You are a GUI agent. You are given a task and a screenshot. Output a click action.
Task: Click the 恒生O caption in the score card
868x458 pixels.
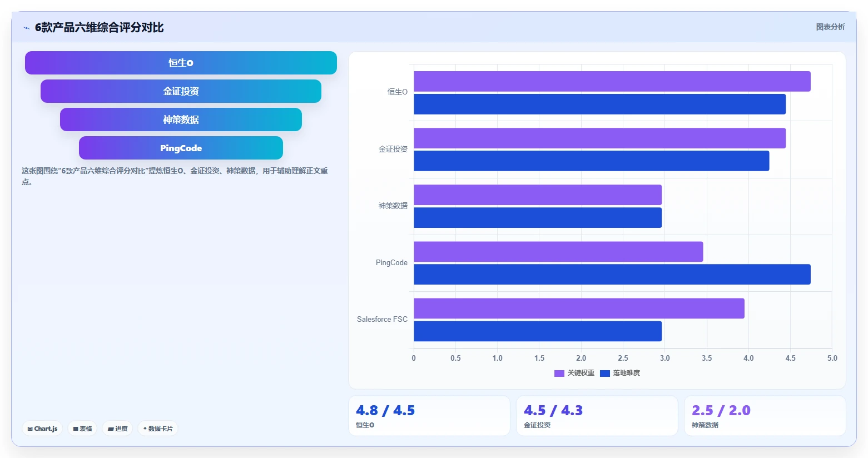(365, 425)
